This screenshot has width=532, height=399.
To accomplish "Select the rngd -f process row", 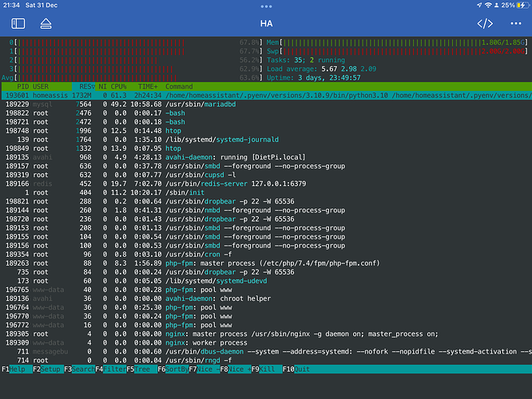I will pyautogui.click(x=266, y=360).
